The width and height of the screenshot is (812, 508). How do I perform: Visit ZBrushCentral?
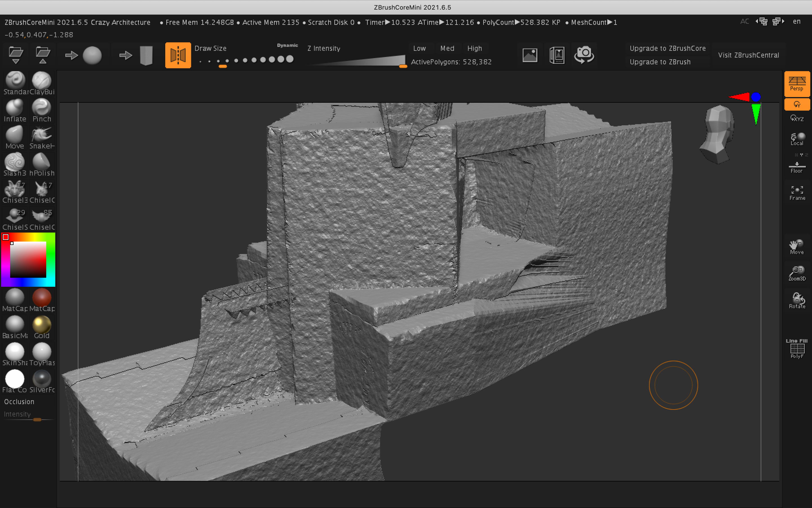748,55
